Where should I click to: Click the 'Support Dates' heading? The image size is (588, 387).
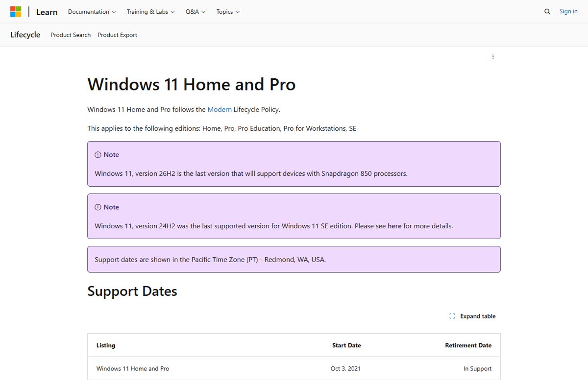coord(132,291)
